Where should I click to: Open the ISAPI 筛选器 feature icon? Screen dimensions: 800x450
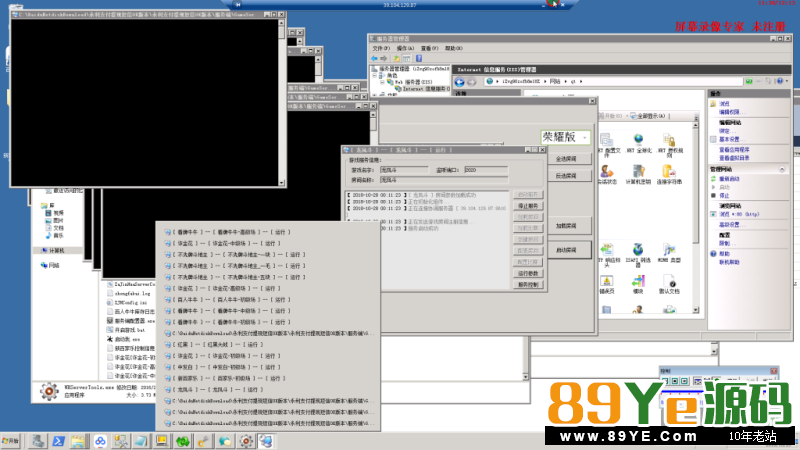pyautogui.click(x=638, y=255)
